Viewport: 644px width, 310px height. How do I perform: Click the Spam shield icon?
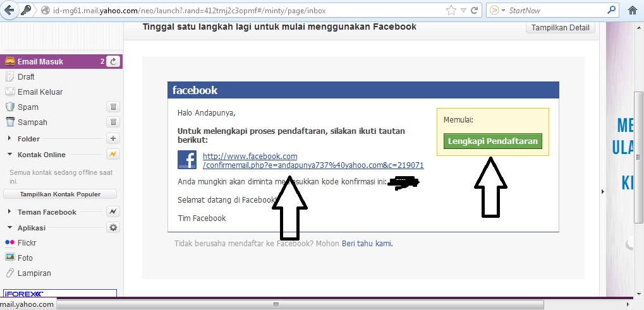10,107
